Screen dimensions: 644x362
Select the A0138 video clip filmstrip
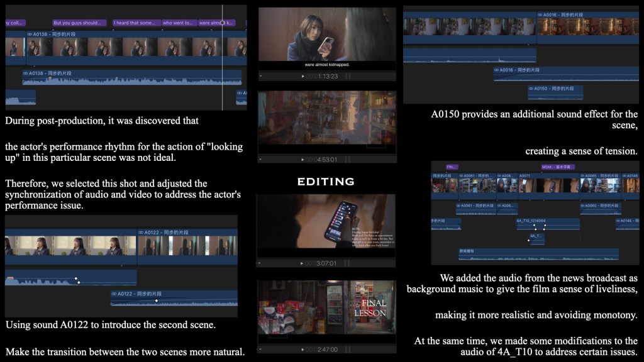pos(126,50)
